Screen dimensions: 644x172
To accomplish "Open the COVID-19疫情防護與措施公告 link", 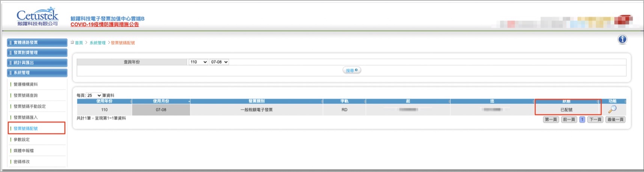I will [105, 24].
